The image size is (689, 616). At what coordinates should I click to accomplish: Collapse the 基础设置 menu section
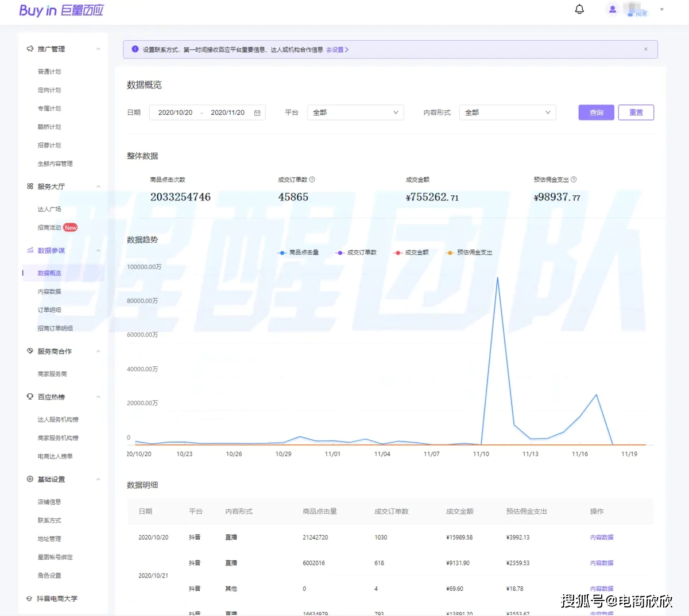98,479
